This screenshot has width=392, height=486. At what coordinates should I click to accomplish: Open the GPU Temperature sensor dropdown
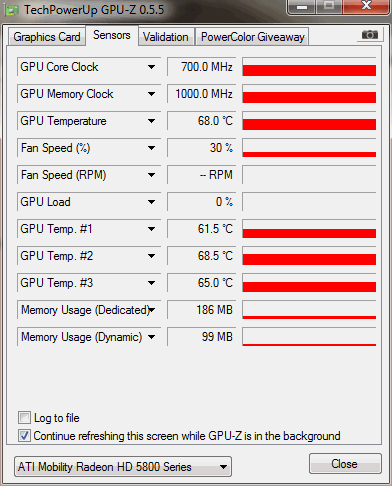coord(152,121)
